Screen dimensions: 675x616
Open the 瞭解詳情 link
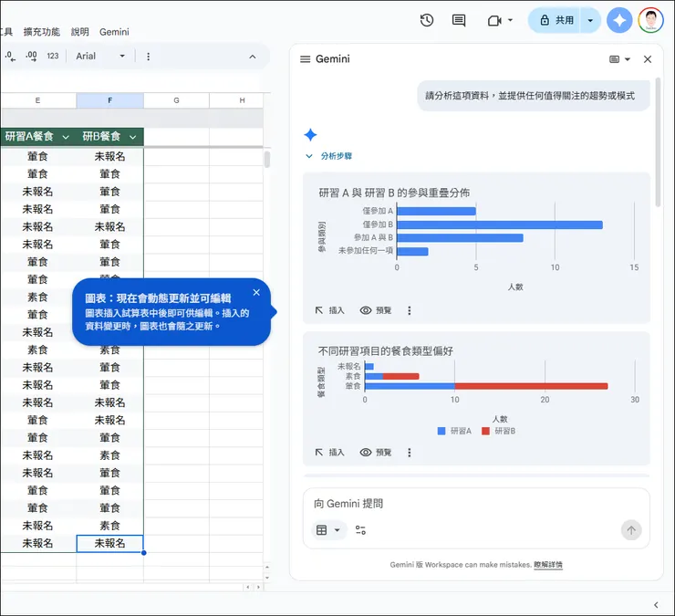point(548,564)
